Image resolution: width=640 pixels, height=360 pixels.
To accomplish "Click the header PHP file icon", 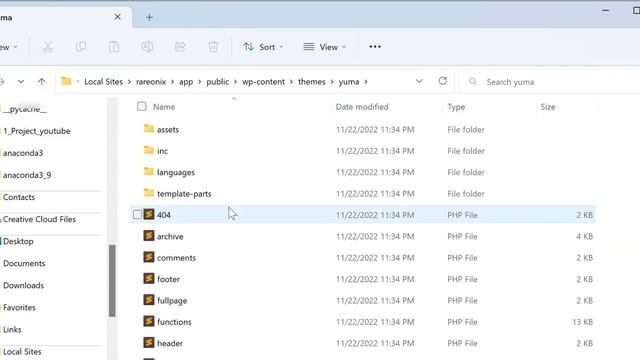I will 149,342.
